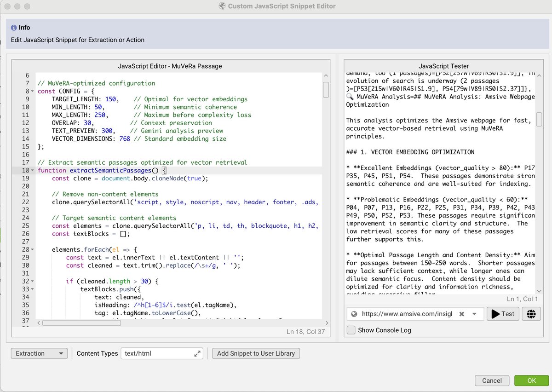The image size is (552, 392).
Task: Collapse the CONFIG block at line 8
Action: [x=32, y=91]
